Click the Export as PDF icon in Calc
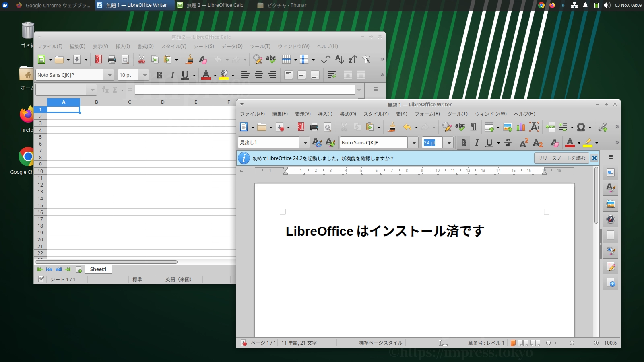This screenshot has width=644, height=362. click(98, 60)
